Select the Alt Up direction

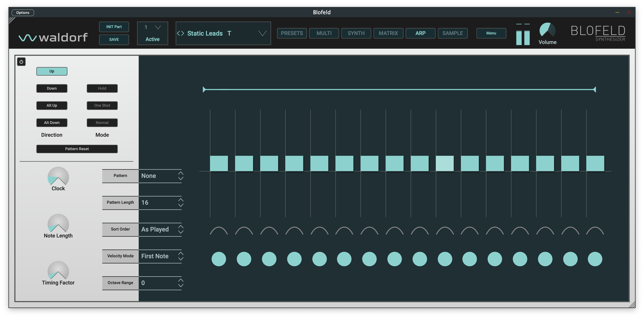click(52, 105)
